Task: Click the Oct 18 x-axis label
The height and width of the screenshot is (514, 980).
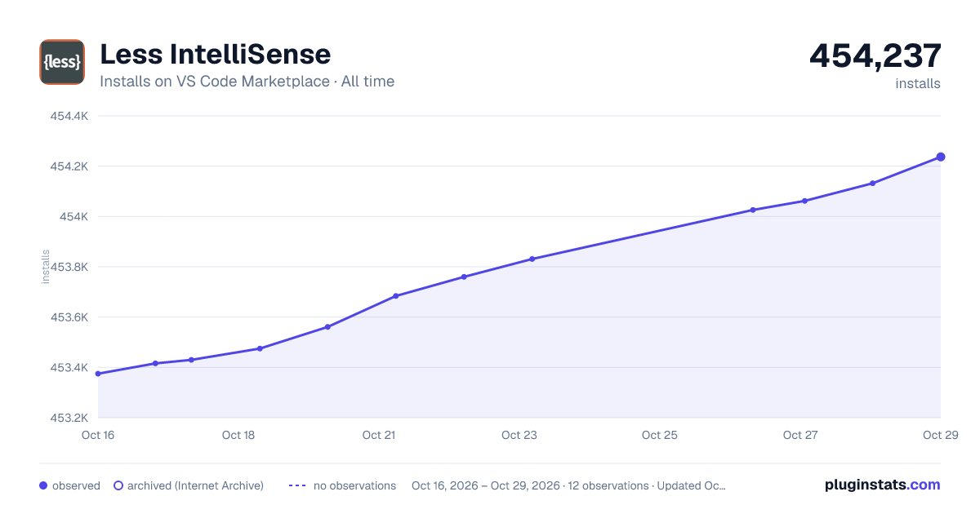Action: click(x=238, y=435)
